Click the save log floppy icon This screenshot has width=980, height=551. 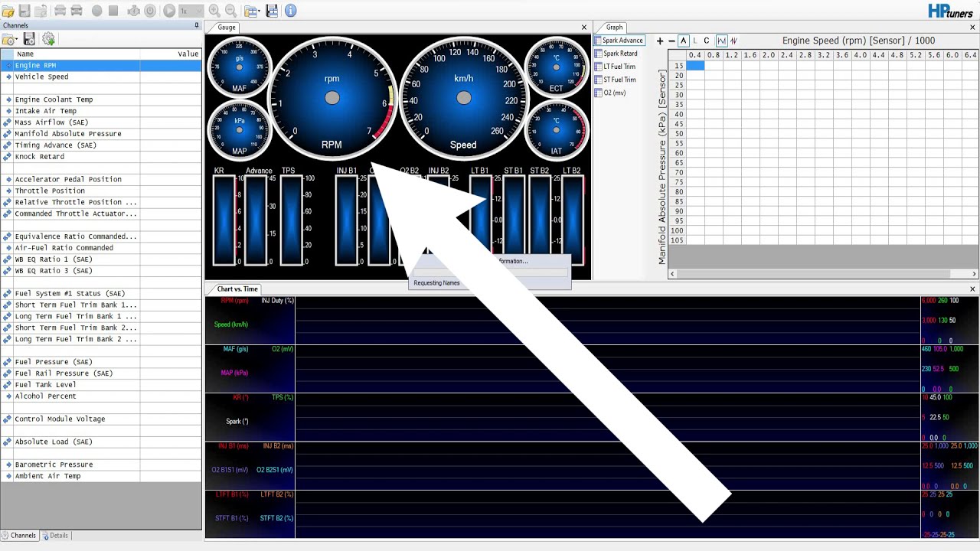pos(24,11)
